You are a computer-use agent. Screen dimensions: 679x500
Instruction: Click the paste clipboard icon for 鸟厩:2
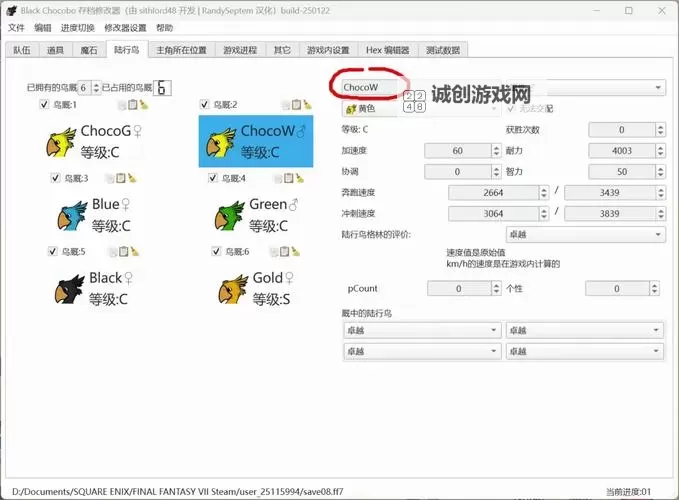click(296, 104)
